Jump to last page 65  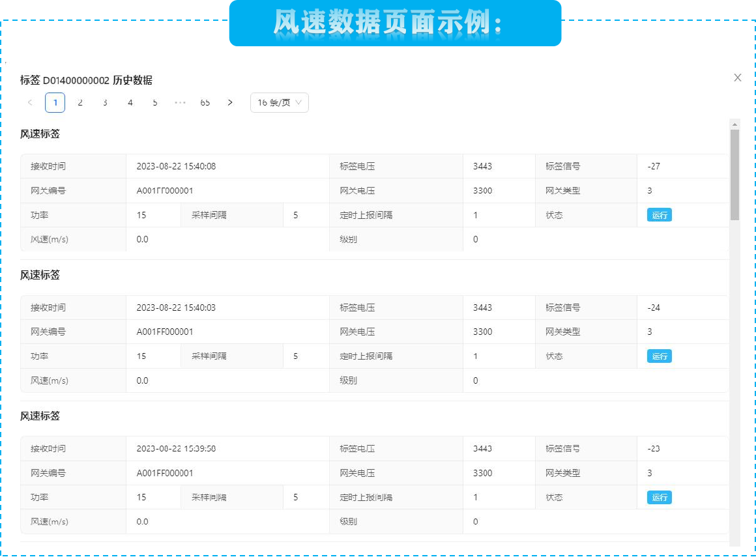205,103
